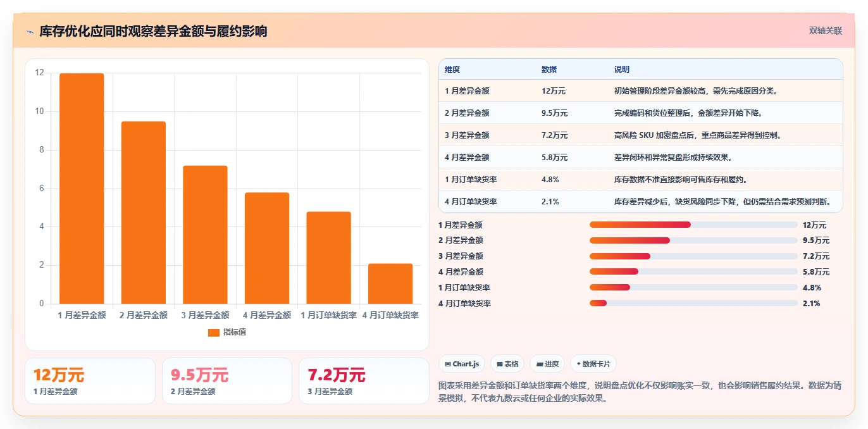Click table text 初始管理阶段差异金额较高
The image size is (868, 429).
click(662, 91)
